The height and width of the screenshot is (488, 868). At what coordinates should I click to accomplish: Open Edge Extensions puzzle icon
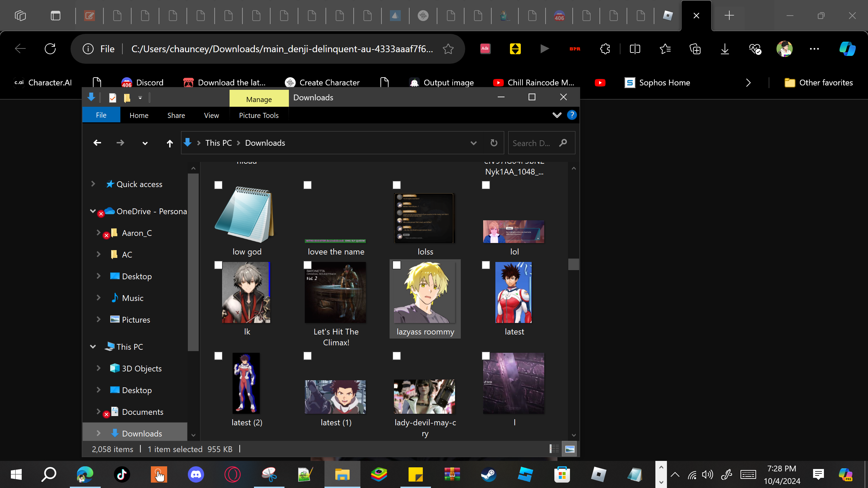tap(605, 49)
